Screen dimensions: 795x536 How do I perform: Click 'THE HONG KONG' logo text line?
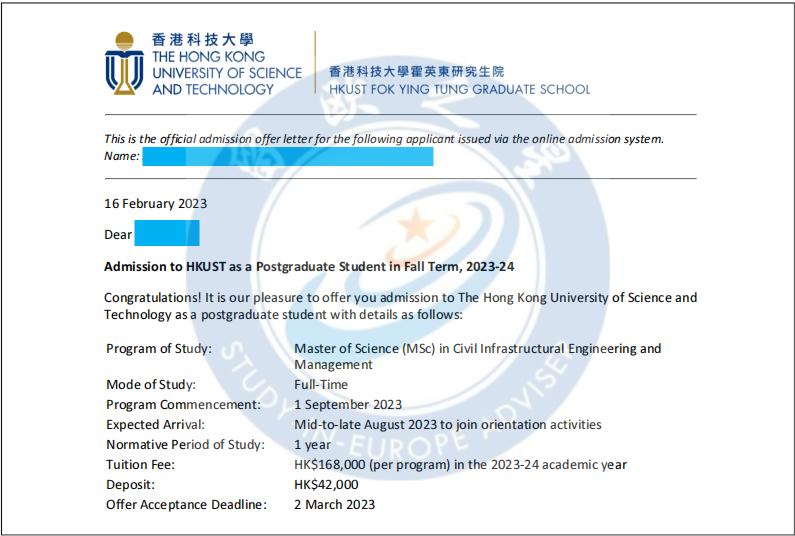click(x=208, y=56)
